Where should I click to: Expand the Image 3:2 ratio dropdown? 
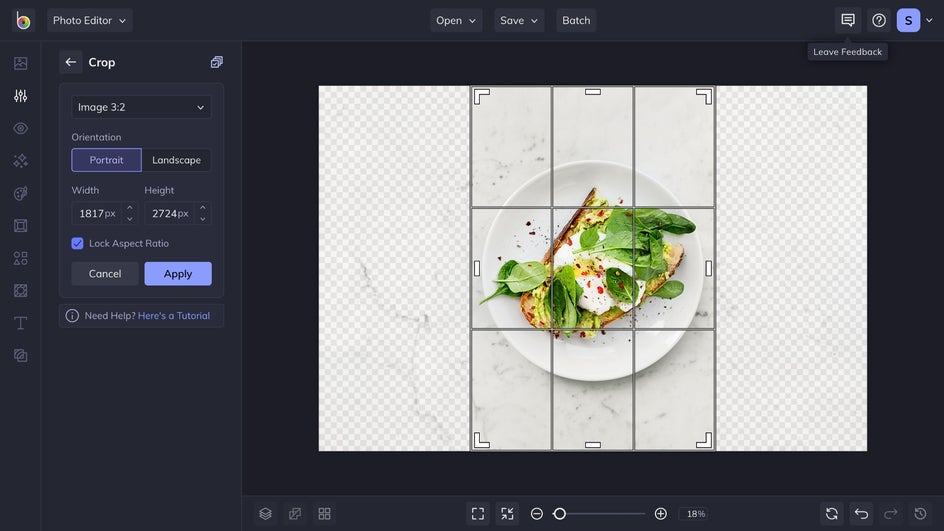pos(141,107)
